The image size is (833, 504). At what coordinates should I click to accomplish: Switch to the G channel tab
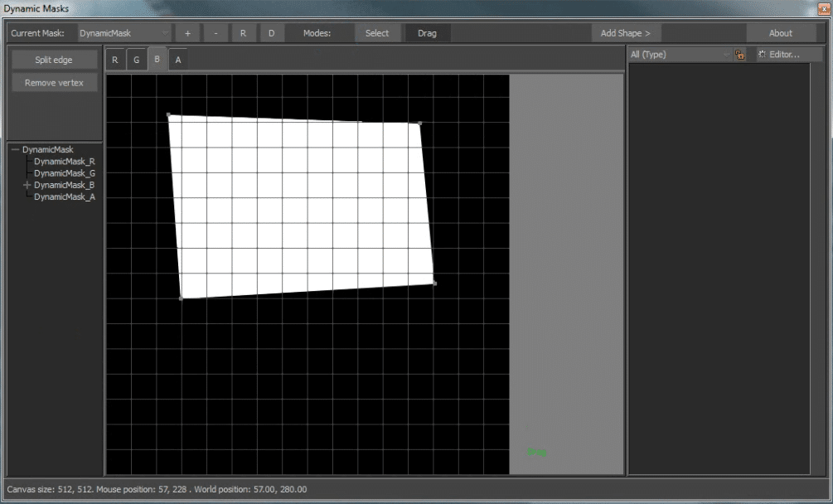point(137,60)
